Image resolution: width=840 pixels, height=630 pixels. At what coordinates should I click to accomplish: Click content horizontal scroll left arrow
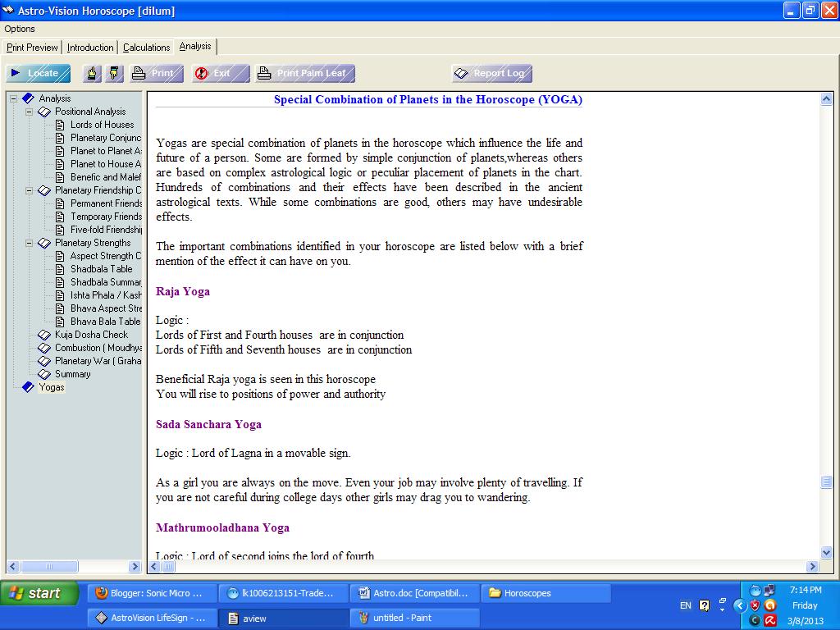click(x=154, y=566)
